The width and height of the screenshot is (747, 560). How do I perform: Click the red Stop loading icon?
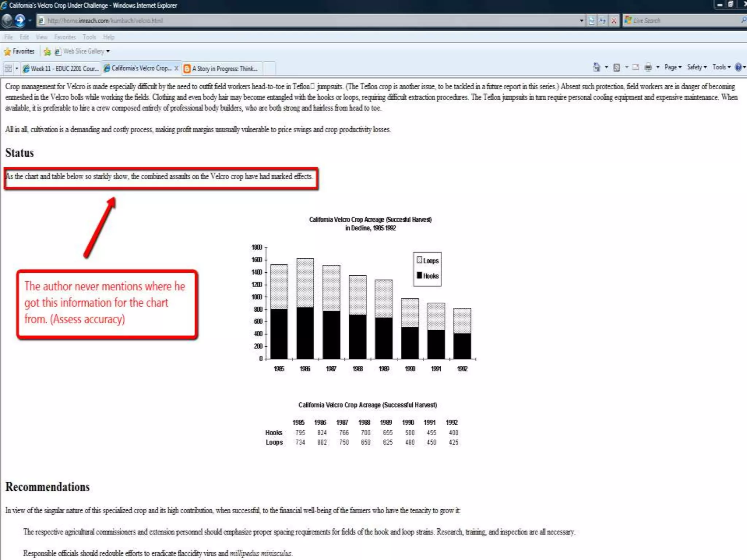[x=614, y=21]
